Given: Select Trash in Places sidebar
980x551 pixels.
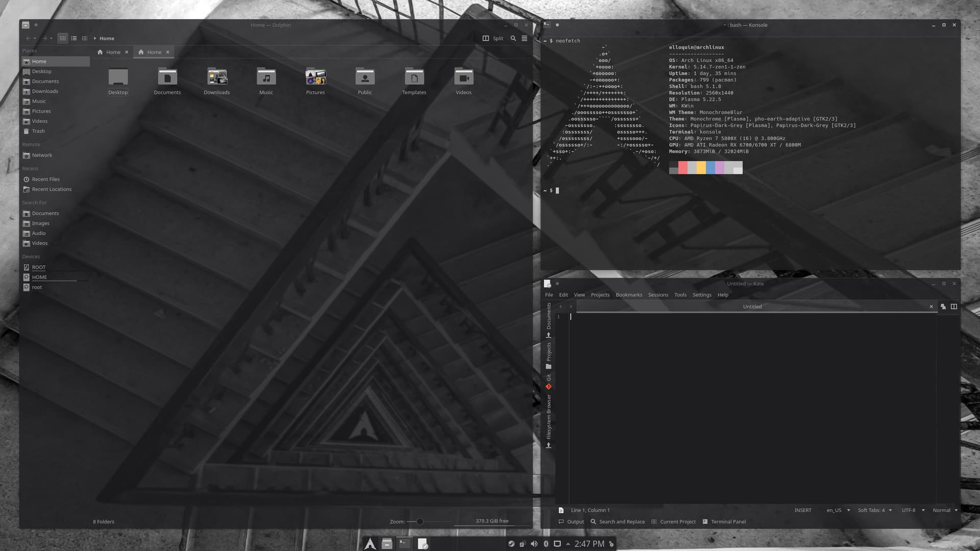Looking at the screenshot, I should tap(56, 131).
